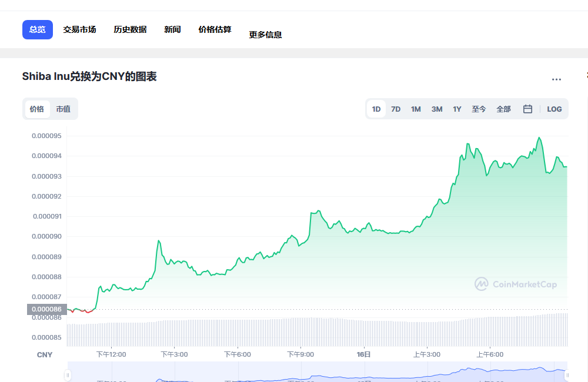The image size is (588, 382).
Task: Open the 价格估算 tab
Action: [x=215, y=29]
